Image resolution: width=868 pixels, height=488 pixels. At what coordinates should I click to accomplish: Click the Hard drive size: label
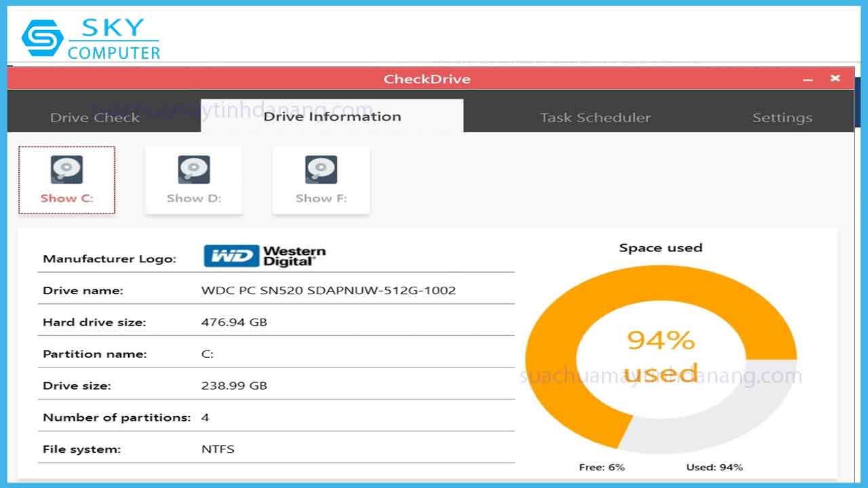pyautogui.click(x=94, y=322)
